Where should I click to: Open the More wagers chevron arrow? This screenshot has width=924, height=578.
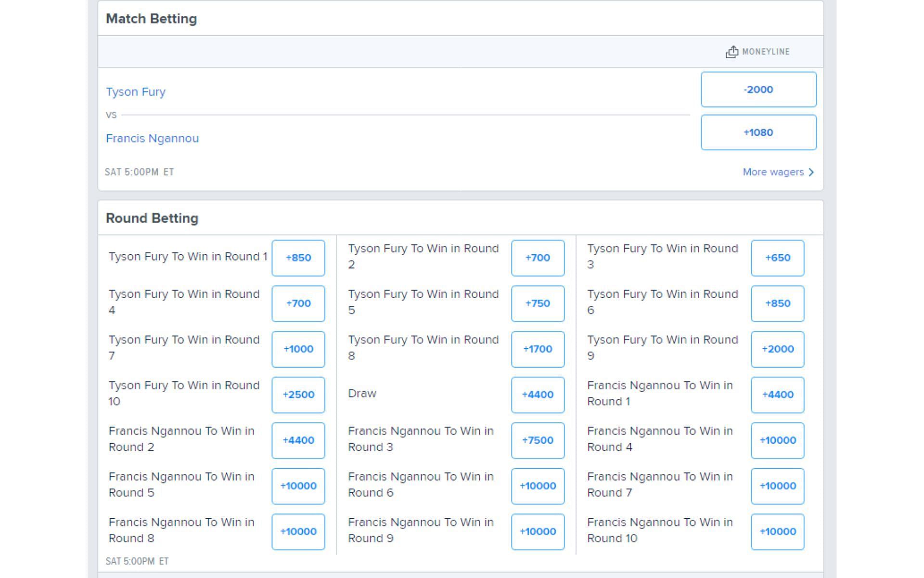point(811,172)
